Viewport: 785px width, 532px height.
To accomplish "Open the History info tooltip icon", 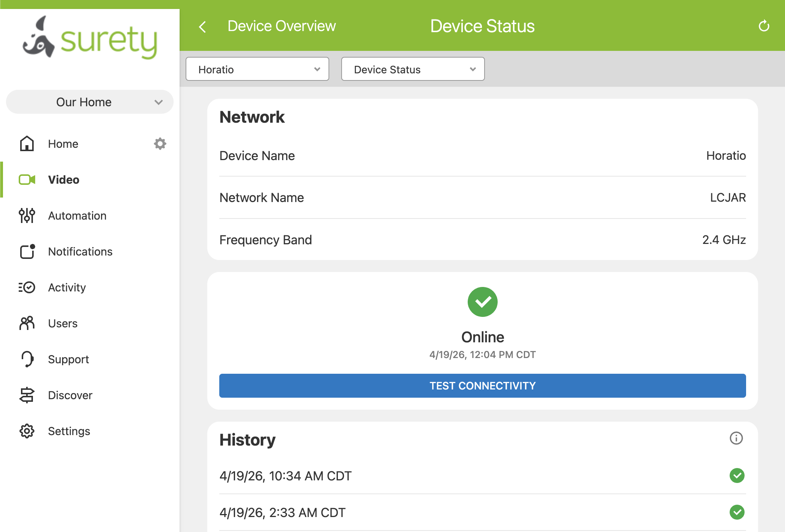I will [736, 438].
